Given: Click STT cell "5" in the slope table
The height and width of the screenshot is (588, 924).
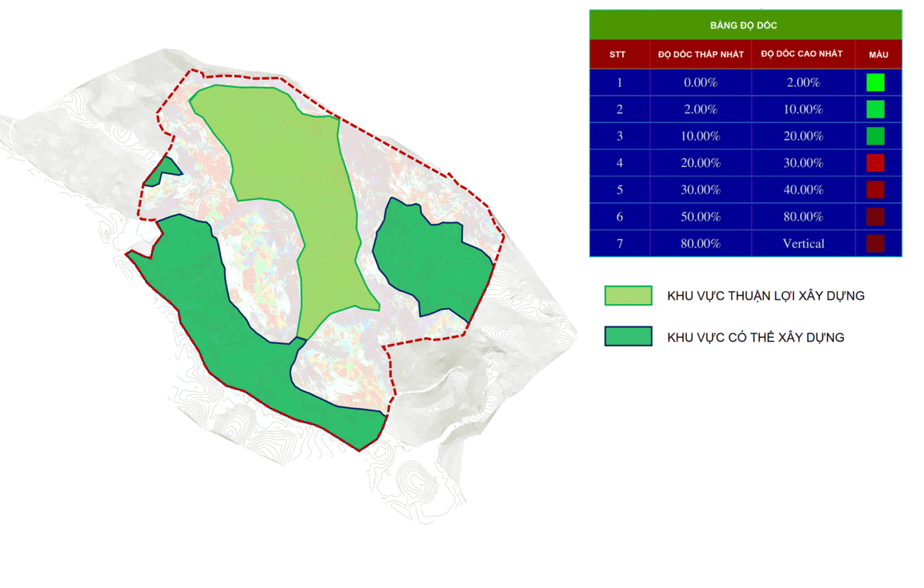Looking at the screenshot, I should click(x=619, y=190).
